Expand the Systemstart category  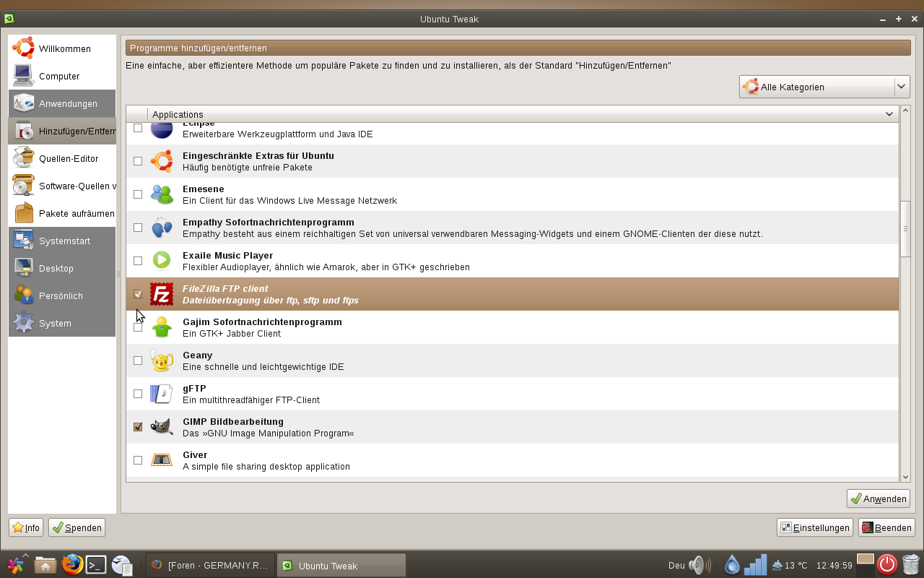(62, 241)
